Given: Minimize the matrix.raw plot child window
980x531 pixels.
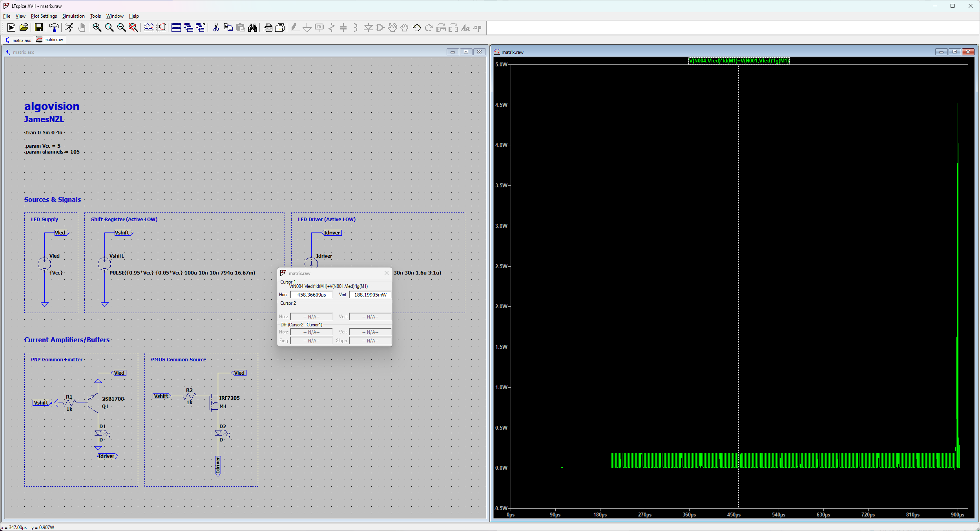Looking at the screenshot, I should [941, 52].
